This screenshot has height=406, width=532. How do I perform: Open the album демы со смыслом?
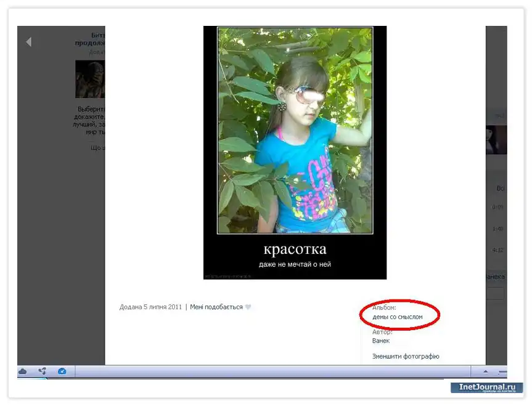(x=398, y=317)
